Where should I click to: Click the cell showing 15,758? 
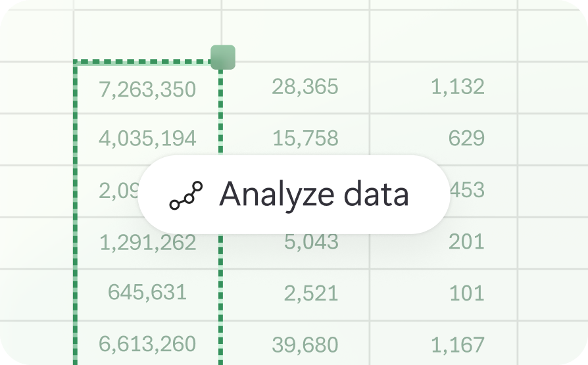305,138
